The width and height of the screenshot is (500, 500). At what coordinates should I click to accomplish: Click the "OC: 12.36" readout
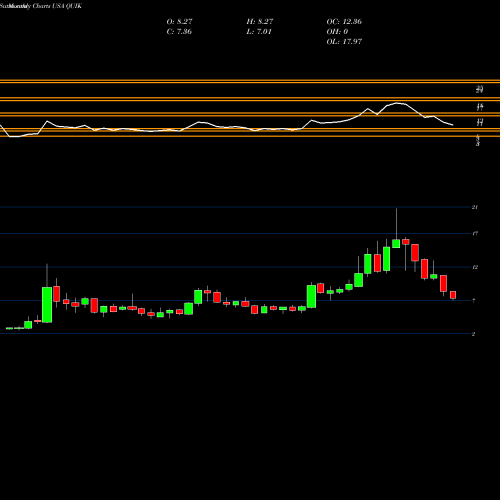[344, 22]
